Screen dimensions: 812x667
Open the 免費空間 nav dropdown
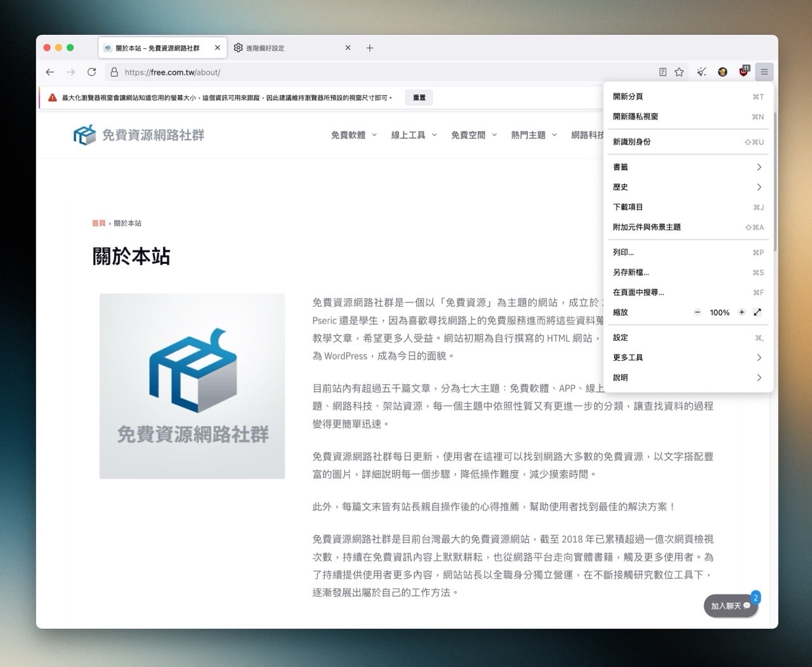474,135
